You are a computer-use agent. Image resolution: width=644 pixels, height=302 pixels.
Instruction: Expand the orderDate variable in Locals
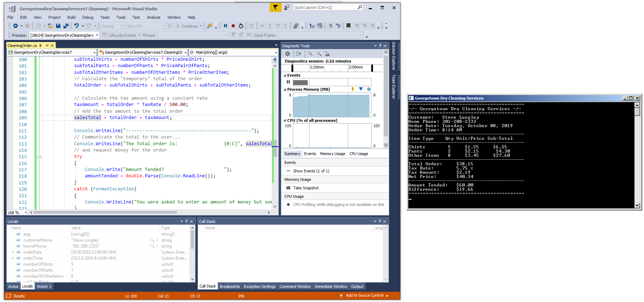point(13,252)
